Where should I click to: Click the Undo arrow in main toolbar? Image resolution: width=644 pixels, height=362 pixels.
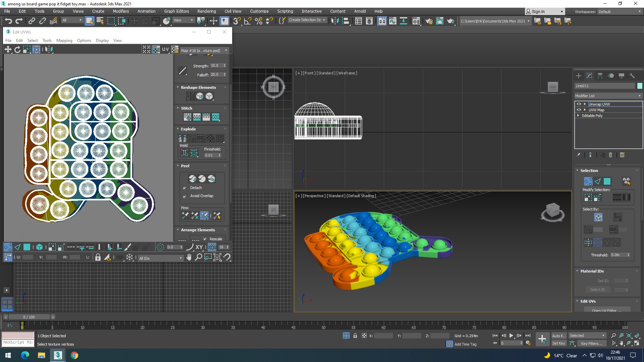[8, 21]
